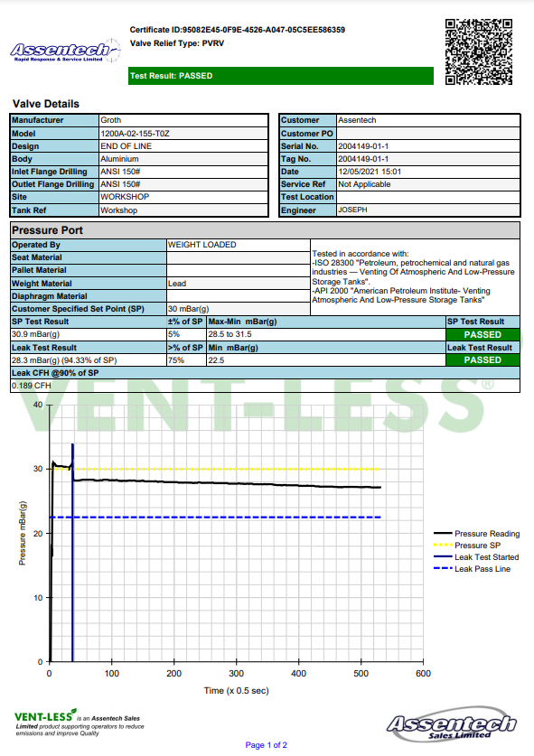Image resolution: width=534 pixels, height=756 pixels.
Task: Click the Service Ref value 'Not Applicable'
Action: point(364,184)
